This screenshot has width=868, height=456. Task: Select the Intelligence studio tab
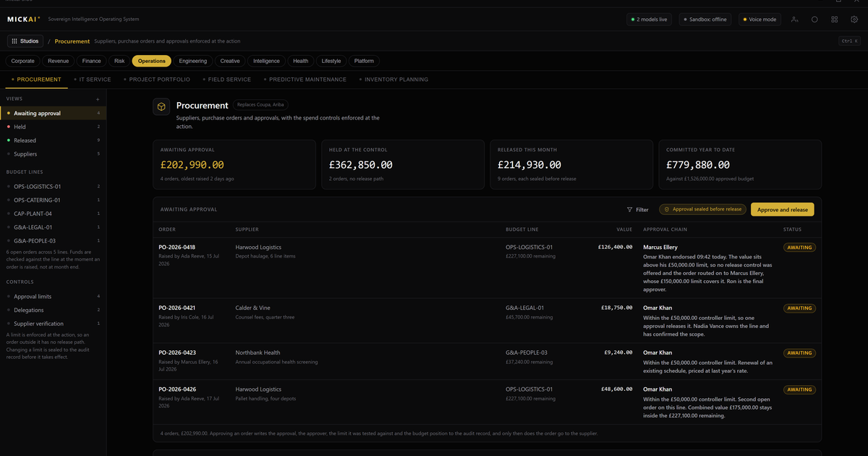pyautogui.click(x=267, y=61)
